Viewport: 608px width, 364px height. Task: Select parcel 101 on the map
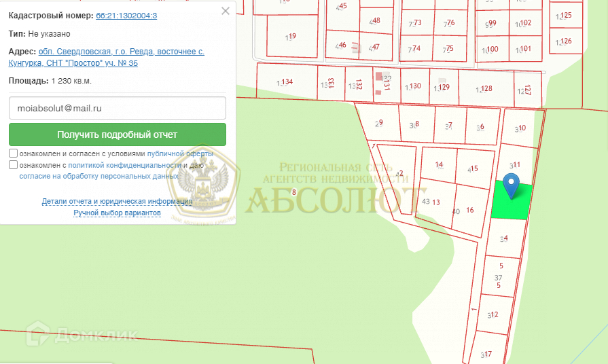525,49
